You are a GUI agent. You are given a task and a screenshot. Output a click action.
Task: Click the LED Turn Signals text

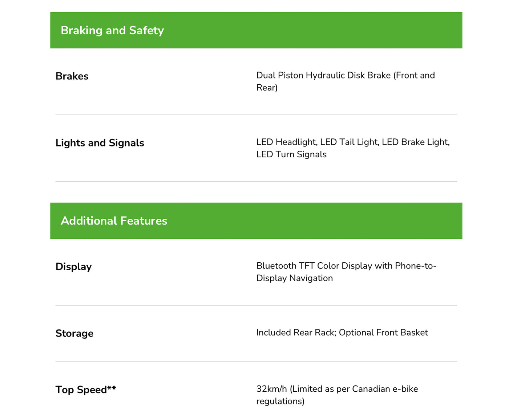(291, 155)
